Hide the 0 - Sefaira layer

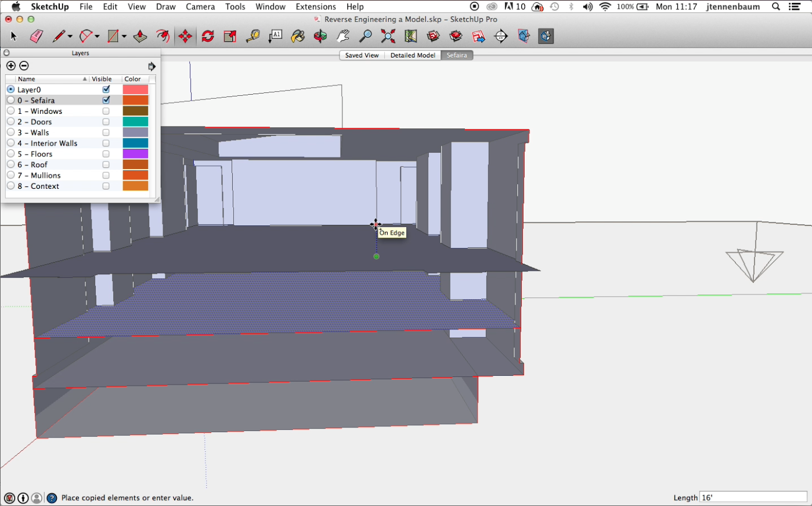(x=106, y=101)
